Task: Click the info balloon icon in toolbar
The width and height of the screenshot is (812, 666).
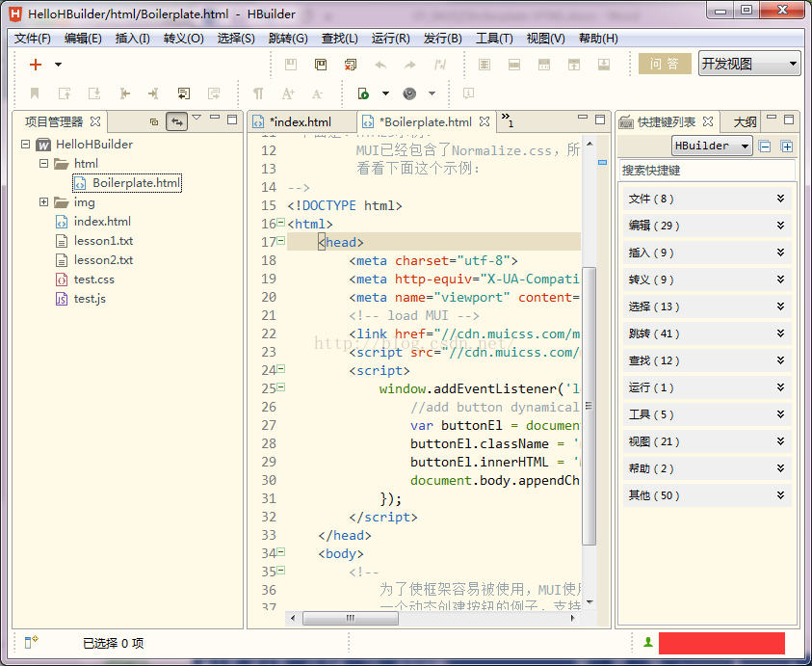Action: coord(468,93)
